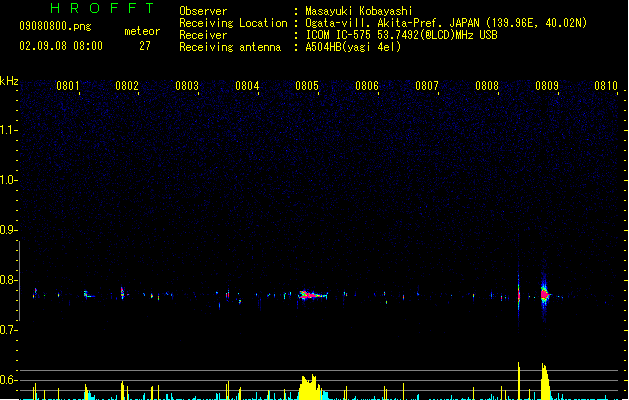This screenshot has height=400, width=629.
Task: Click the date stamp 02.09.08 08:00
Action: click(x=61, y=46)
